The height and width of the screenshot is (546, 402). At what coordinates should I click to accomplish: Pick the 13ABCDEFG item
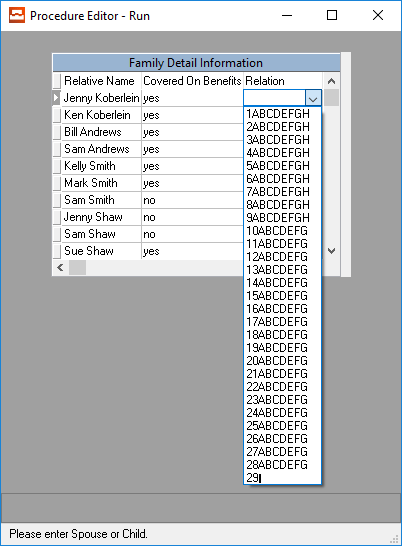pos(282,270)
